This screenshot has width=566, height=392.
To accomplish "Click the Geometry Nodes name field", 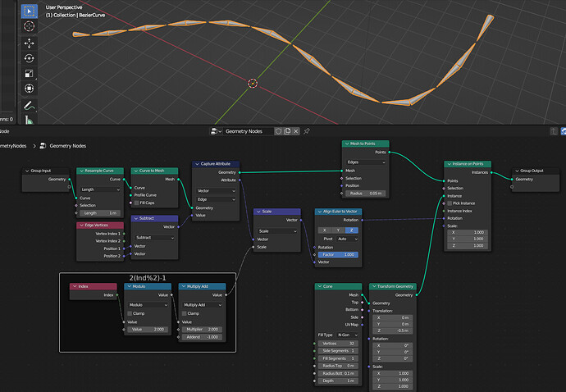I will [249, 131].
